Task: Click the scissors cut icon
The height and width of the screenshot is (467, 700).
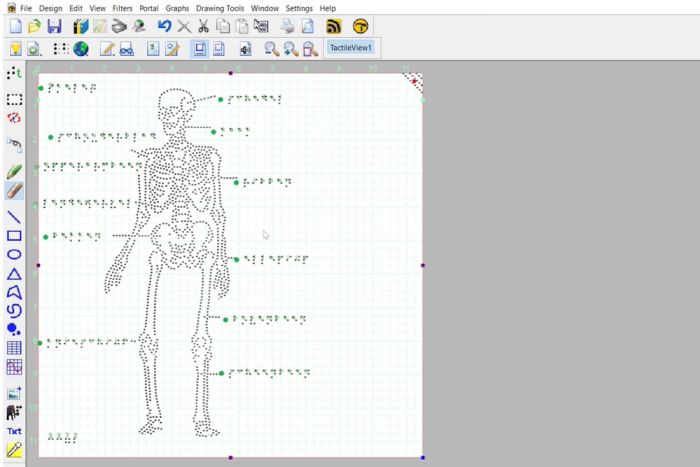Action: coord(203,26)
